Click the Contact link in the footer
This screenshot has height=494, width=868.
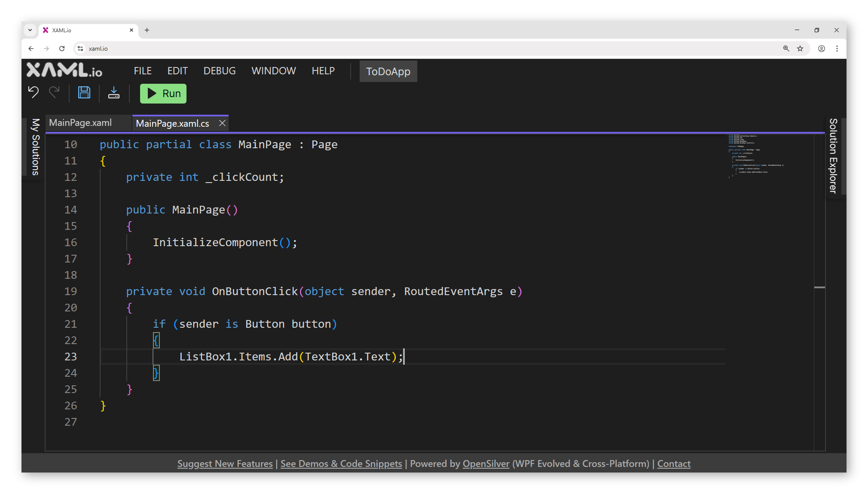pos(673,464)
